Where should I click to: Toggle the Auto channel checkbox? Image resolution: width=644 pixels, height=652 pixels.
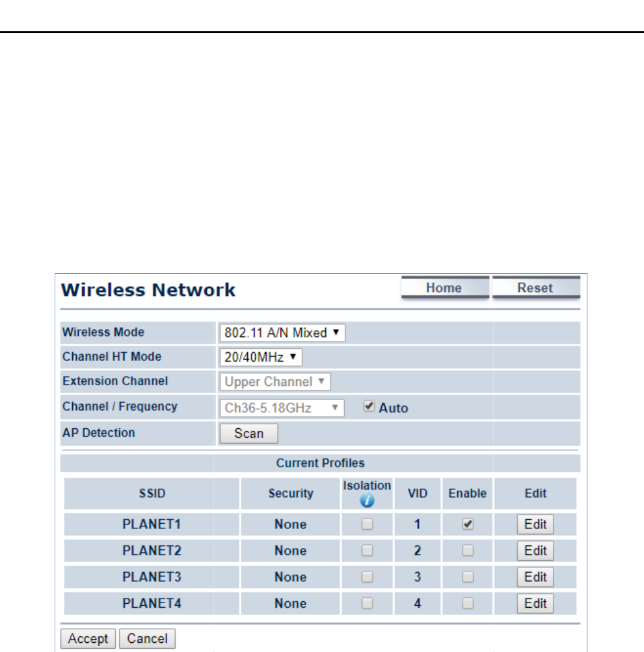(369, 406)
